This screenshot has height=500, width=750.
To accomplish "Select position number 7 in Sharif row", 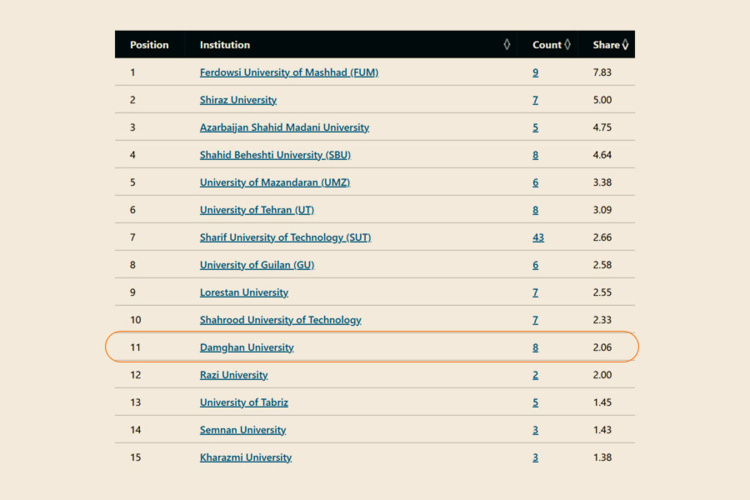I will click(x=132, y=237).
